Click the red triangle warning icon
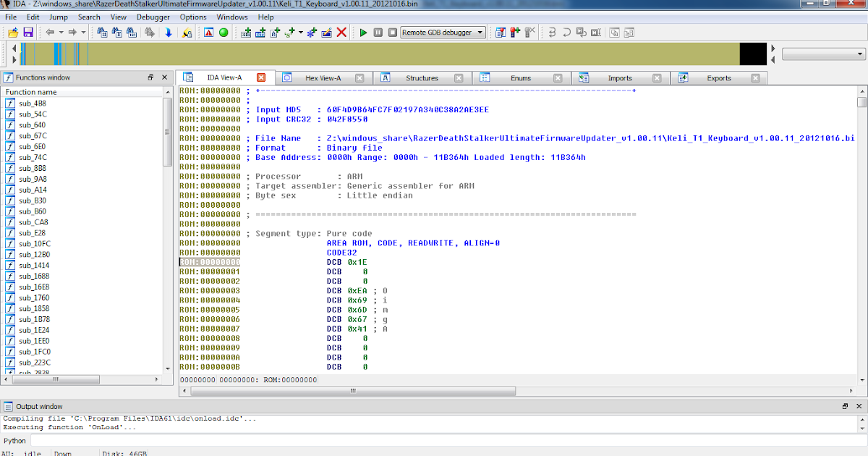This screenshot has width=868, height=456. (208, 33)
